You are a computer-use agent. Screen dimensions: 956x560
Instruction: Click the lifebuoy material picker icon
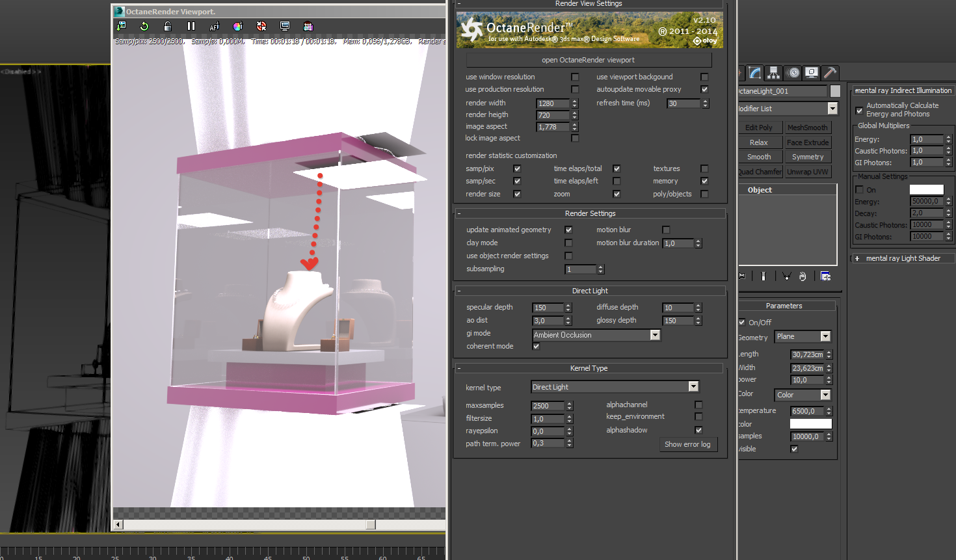[x=261, y=26]
